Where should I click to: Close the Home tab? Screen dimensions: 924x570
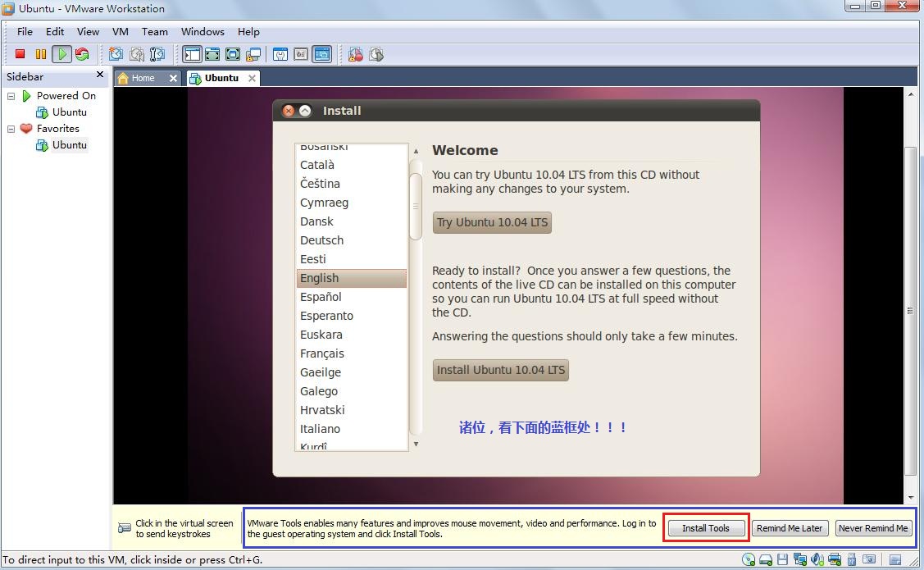pyautogui.click(x=173, y=78)
